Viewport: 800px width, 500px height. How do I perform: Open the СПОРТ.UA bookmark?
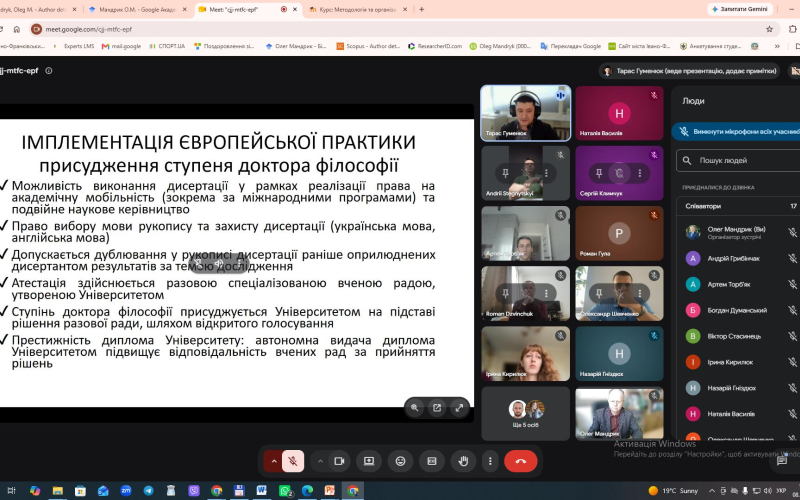pyautogui.click(x=167, y=46)
